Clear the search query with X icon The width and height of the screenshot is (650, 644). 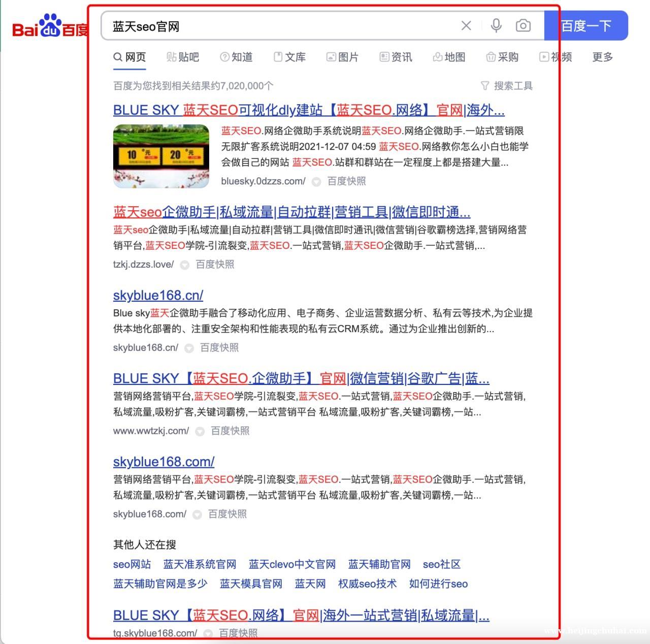pos(466,25)
